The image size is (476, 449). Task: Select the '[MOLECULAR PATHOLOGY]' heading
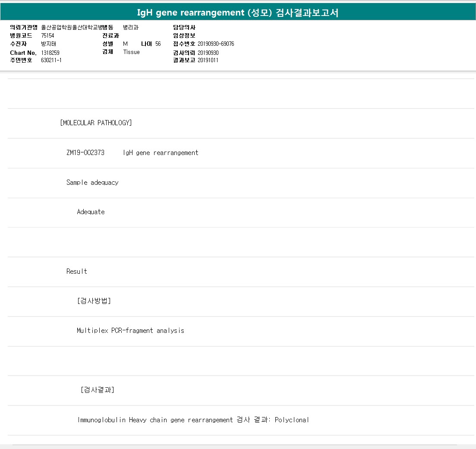pos(96,123)
